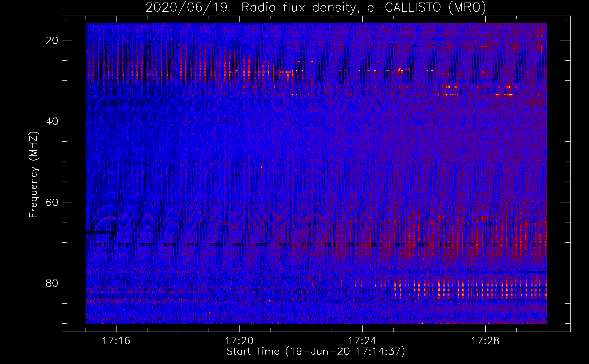Click the frequency tick label '80'
589x364 pixels.
point(52,283)
